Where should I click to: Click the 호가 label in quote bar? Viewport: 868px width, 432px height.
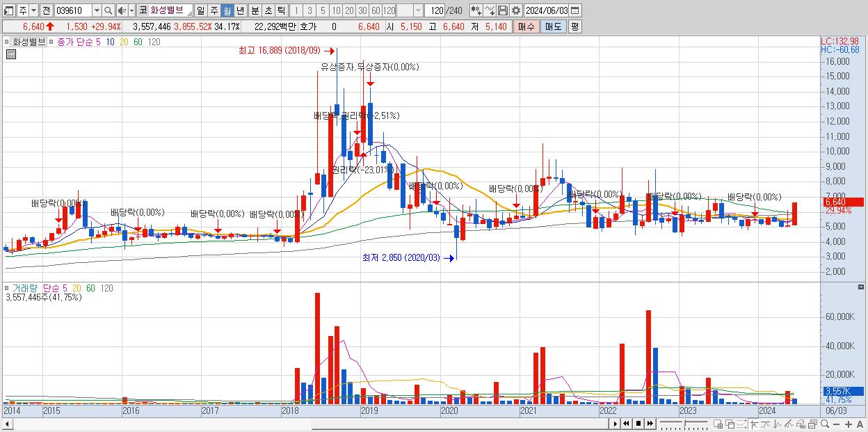coord(307,26)
